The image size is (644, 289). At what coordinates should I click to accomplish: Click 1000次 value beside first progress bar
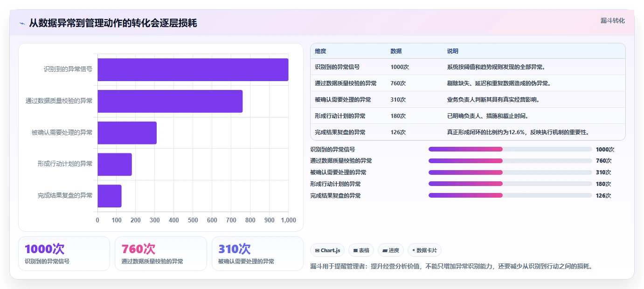tap(605, 150)
